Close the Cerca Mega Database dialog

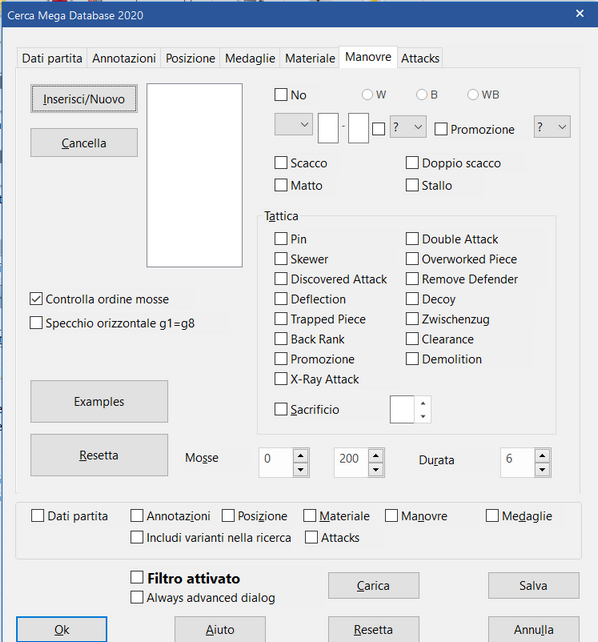(580, 14)
